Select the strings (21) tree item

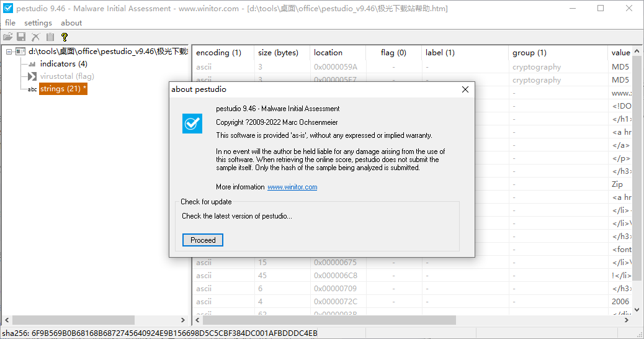(63, 89)
